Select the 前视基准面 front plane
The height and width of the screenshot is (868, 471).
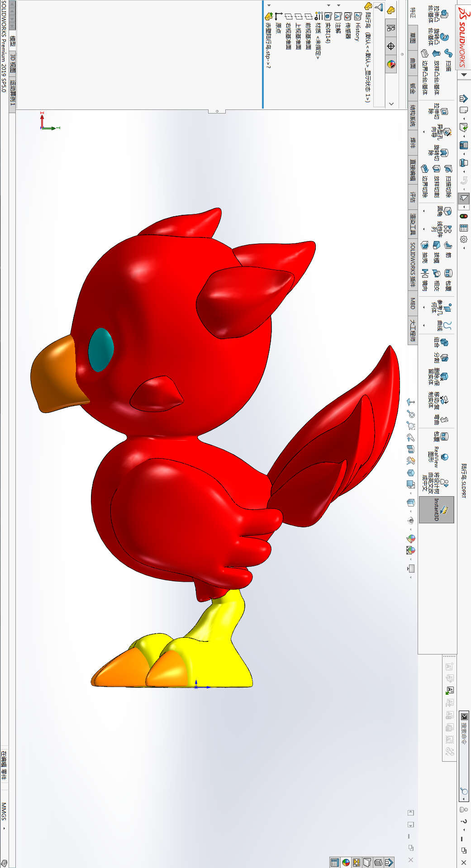pos(308,32)
